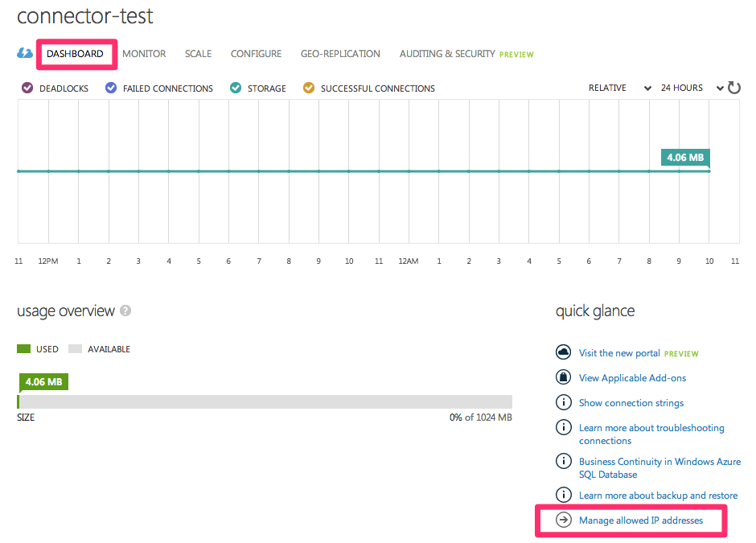
Task: Click the info icon beside Learn more about backup
Action: point(564,495)
